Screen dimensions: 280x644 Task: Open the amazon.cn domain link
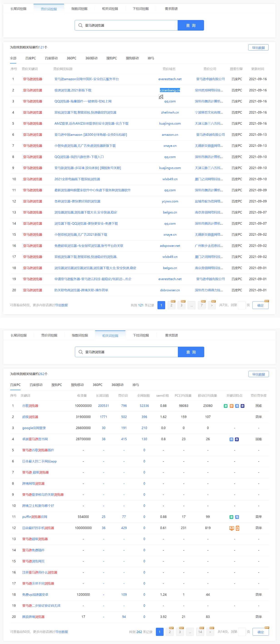[x=170, y=134]
